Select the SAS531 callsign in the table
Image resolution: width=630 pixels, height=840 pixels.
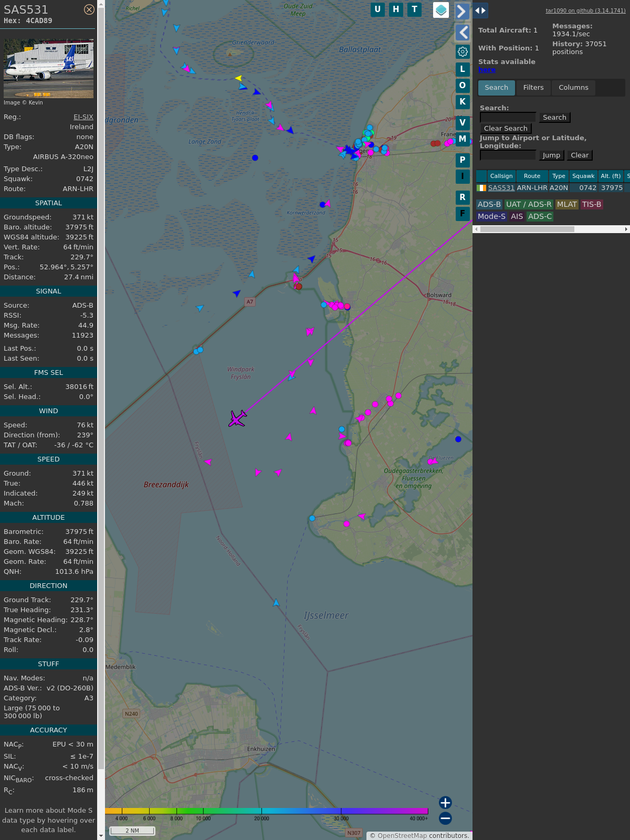501,188
